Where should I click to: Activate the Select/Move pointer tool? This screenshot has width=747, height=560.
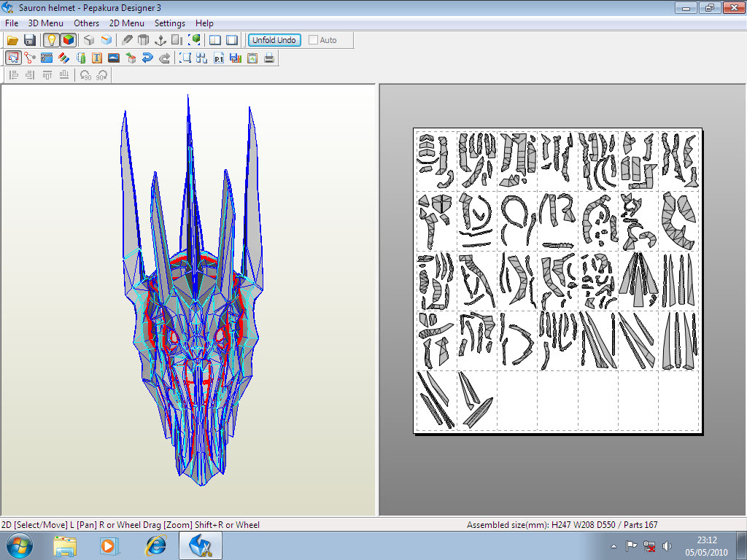pyautogui.click(x=13, y=58)
